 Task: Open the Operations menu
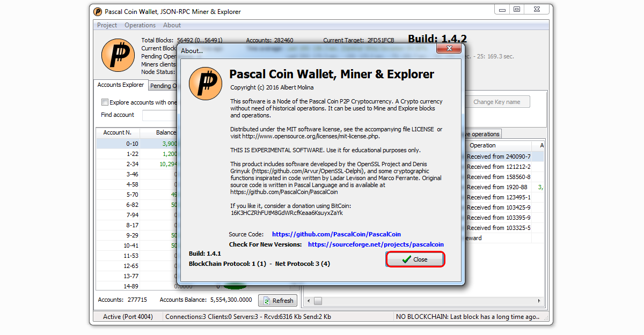(140, 25)
